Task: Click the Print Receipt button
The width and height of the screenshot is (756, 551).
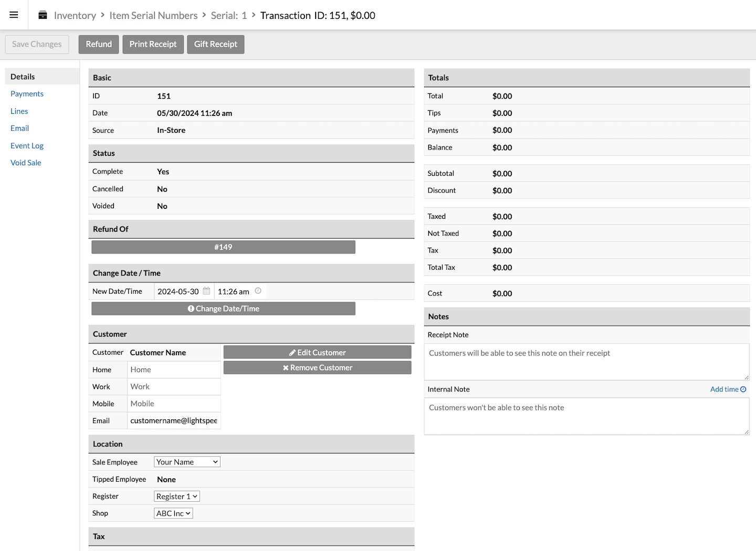Action: [x=153, y=44]
